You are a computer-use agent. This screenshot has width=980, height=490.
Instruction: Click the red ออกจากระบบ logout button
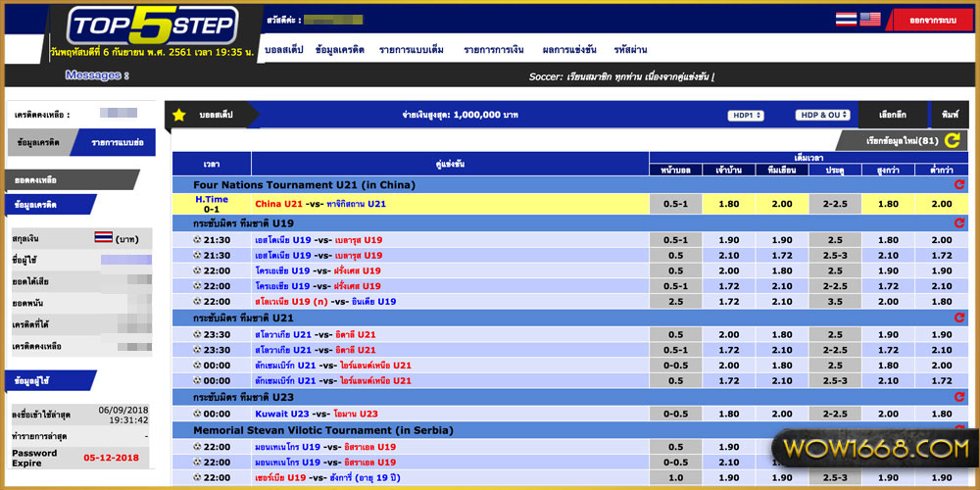pyautogui.click(x=931, y=19)
